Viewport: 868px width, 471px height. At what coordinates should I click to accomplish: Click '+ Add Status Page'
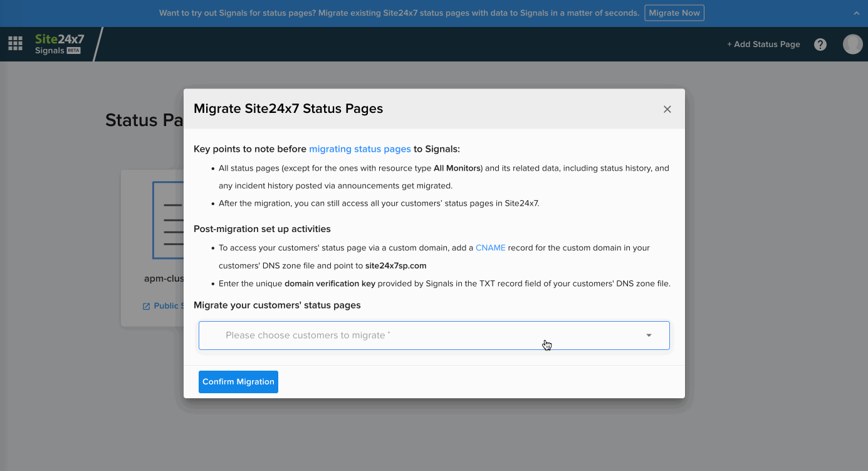[764, 44]
